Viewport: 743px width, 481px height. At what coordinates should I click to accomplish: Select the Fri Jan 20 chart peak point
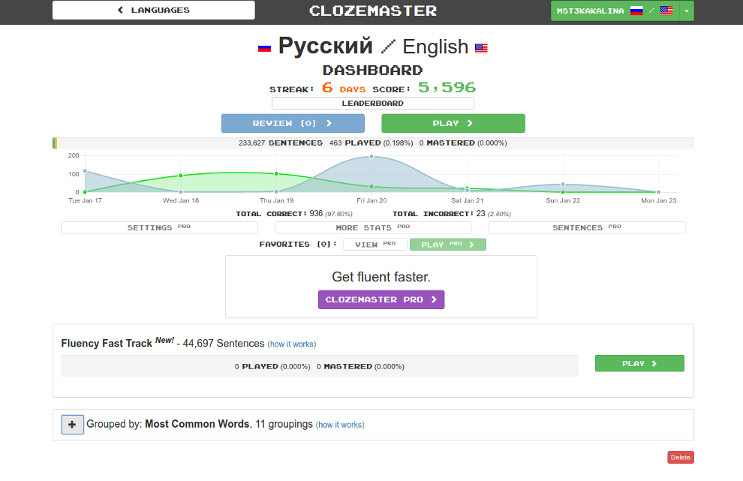372,156
